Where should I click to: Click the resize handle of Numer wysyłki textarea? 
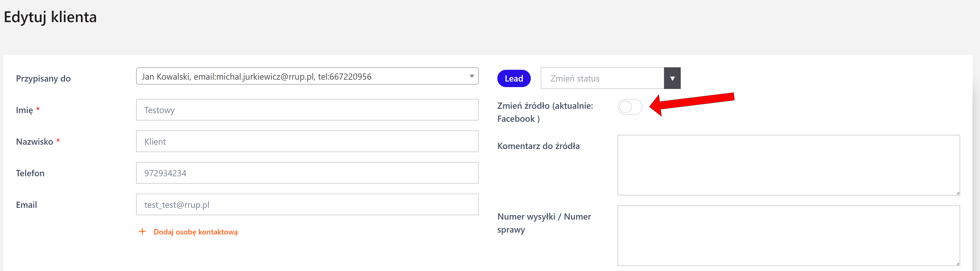point(957,263)
